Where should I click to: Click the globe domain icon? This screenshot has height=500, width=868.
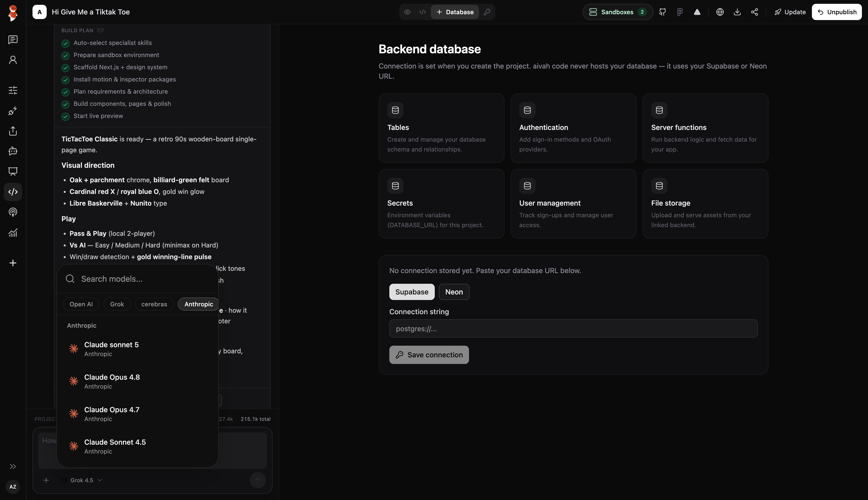coord(720,12)
